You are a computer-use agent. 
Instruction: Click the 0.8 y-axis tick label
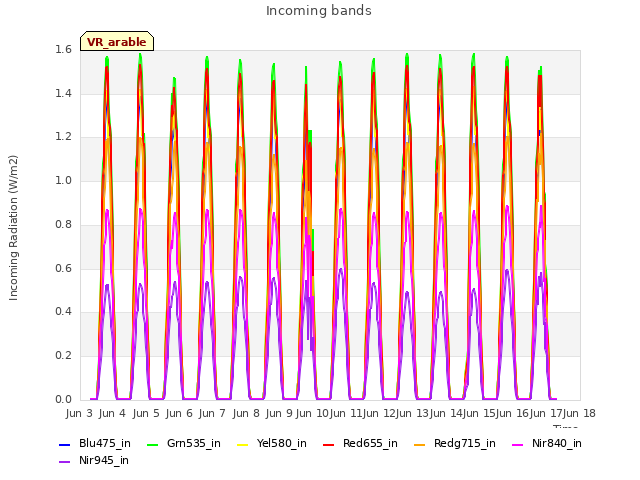[x=63, y=224]
